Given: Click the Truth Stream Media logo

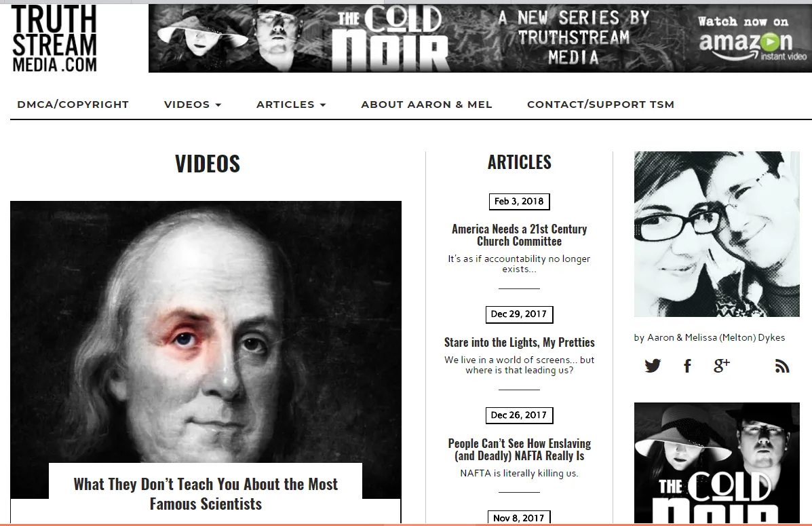Looking at the screenshot, I should point(54,39).
